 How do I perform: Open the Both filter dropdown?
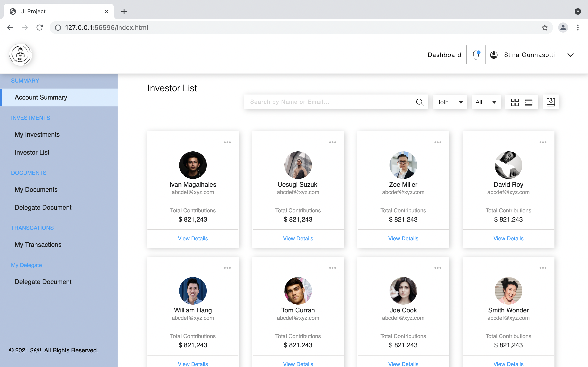tap(449, 102)
